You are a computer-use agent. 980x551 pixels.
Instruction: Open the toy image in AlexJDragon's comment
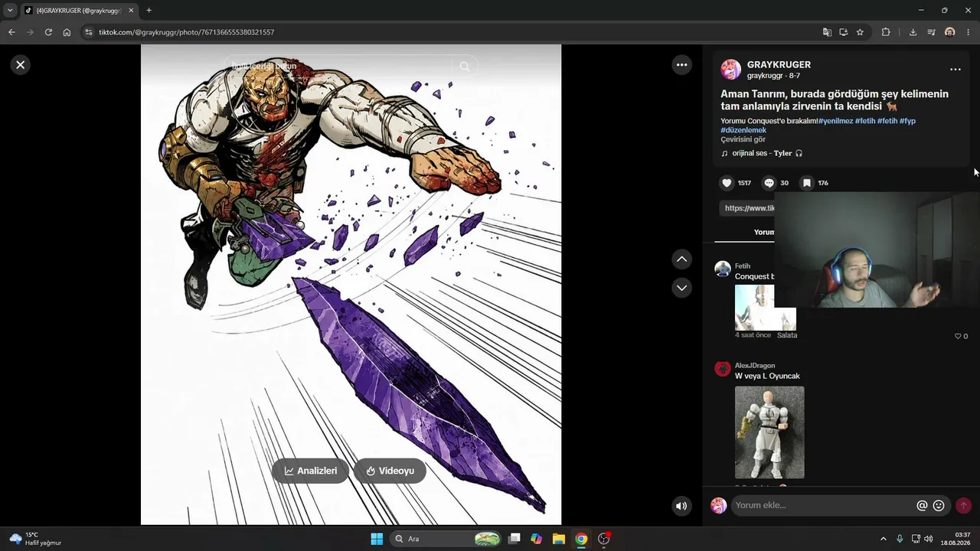coord(769,432)
